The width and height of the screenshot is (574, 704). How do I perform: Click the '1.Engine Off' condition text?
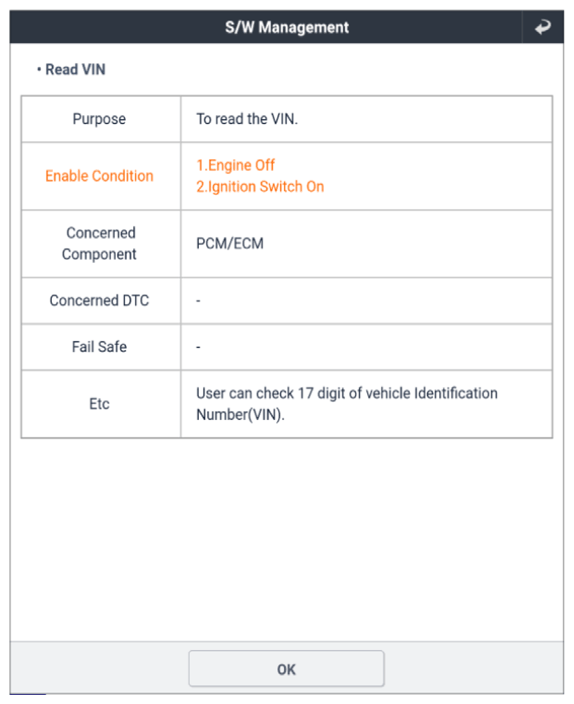tap(235, 165)
